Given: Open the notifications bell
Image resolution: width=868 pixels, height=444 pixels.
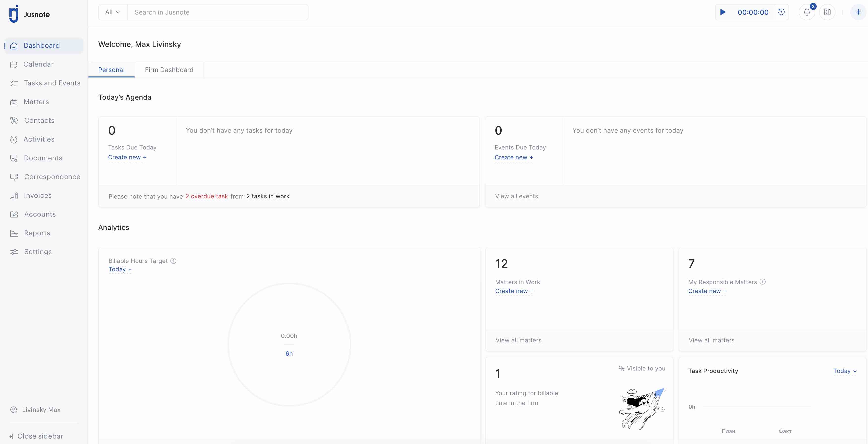Looking at the screenshot, I should click(807, 12).
